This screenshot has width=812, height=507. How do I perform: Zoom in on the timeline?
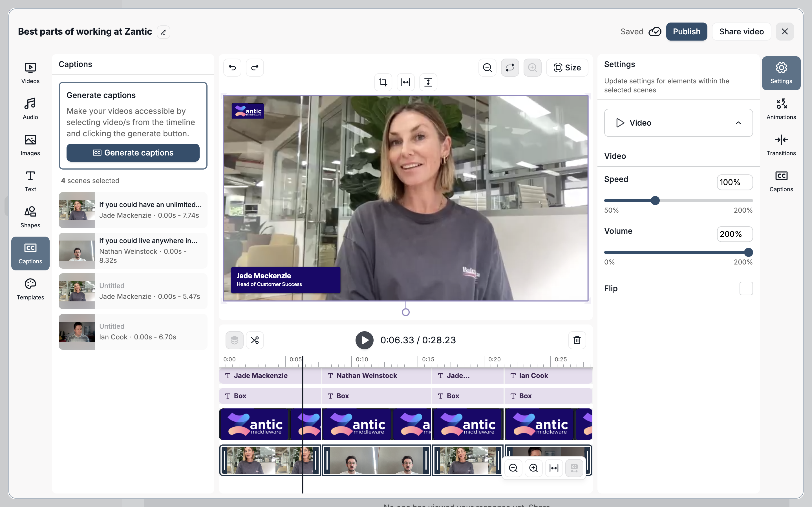pos(533,468)
